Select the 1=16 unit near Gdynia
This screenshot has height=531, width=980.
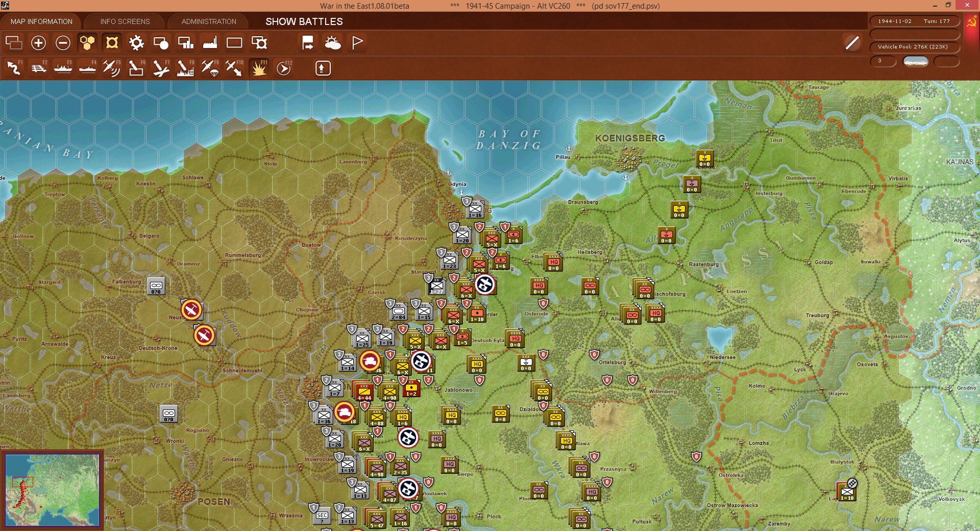pos(475,209)
